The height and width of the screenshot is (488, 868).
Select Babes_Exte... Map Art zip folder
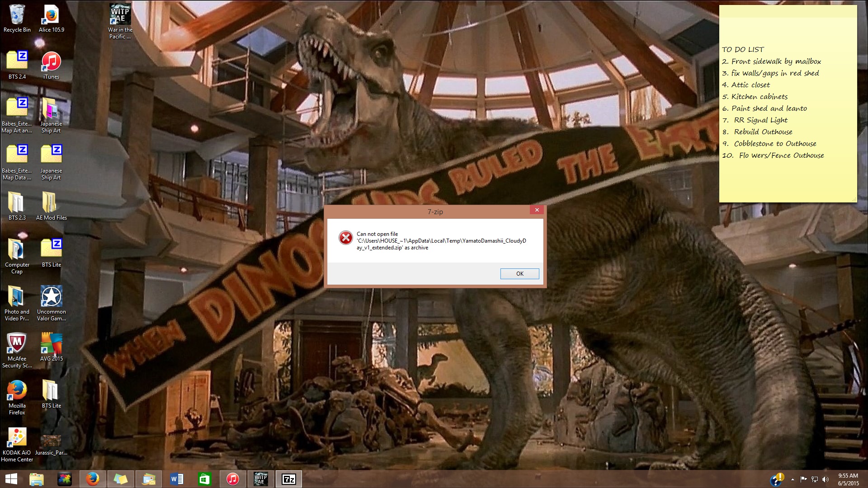17,116
